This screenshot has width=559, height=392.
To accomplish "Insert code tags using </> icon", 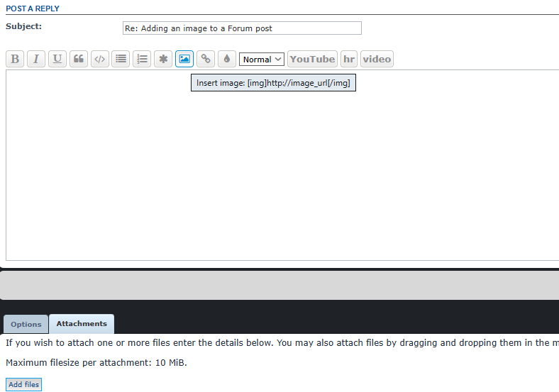I will pos(100,59).
